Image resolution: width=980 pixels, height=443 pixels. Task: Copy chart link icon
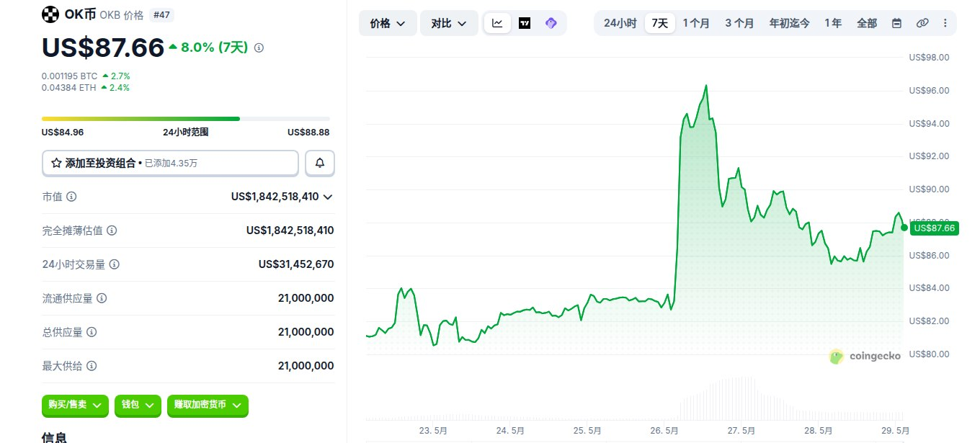tap(922, 23)
